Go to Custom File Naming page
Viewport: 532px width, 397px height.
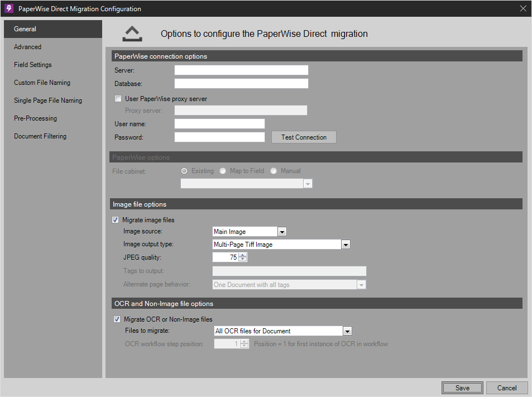click(x=53, y=83)
